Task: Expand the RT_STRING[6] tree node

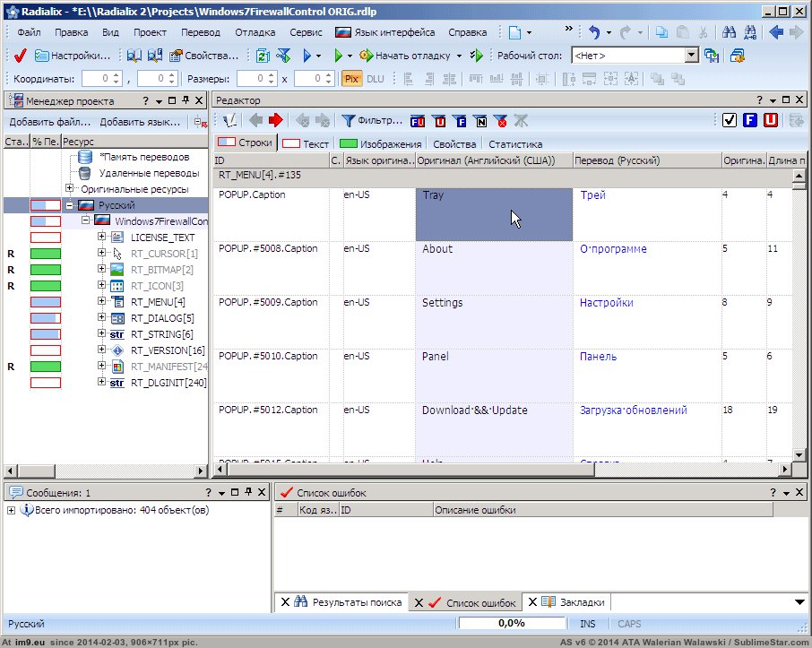Action: point(101,333)
